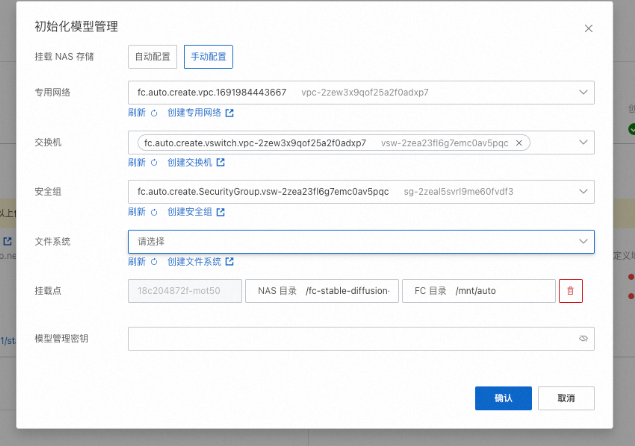Close the 初始化模型管理 dialog

coord(588,28)
